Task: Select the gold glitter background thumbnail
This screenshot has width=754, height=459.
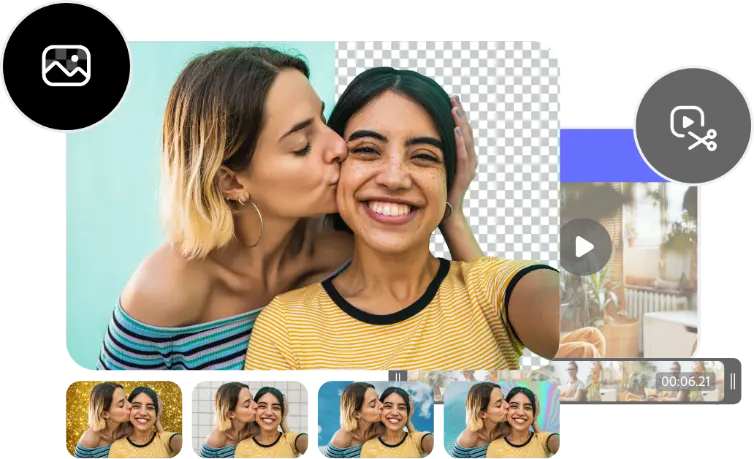Action: (124, 419)
